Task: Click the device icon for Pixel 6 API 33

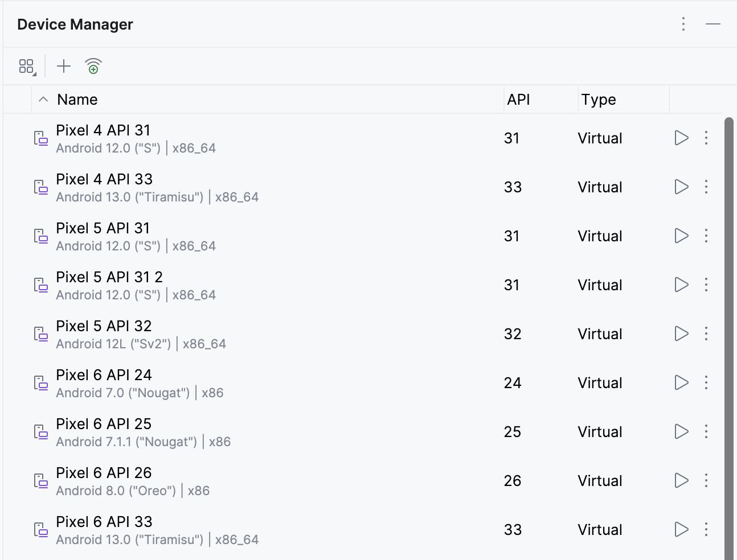Action: coord(40,530)
